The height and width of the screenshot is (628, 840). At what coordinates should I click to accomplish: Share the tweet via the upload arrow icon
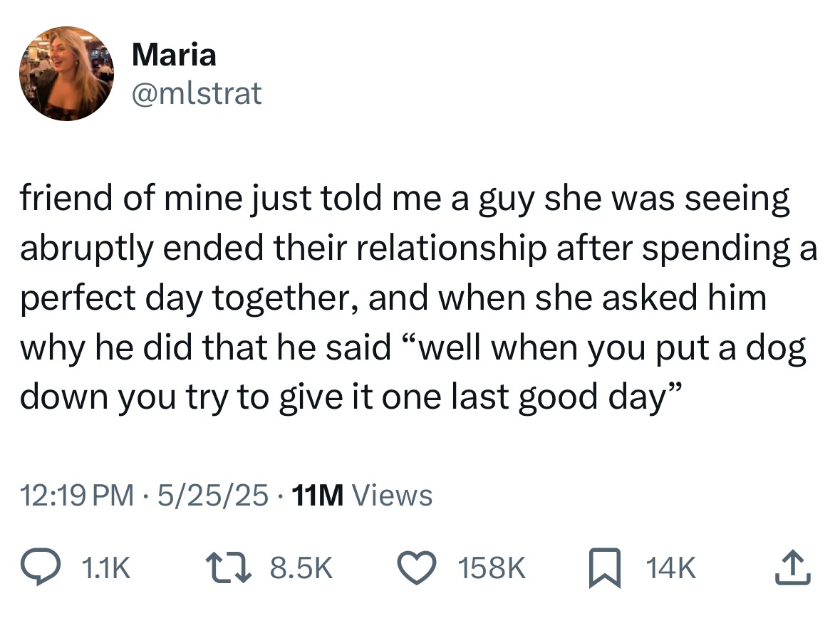[792, 566]
